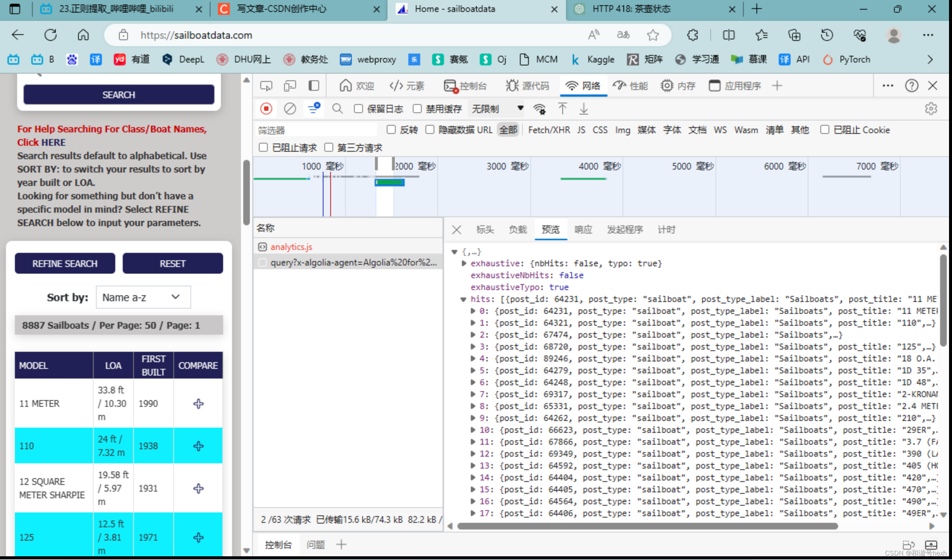Open network conditions wifi-gear icon

coord(539,109)
